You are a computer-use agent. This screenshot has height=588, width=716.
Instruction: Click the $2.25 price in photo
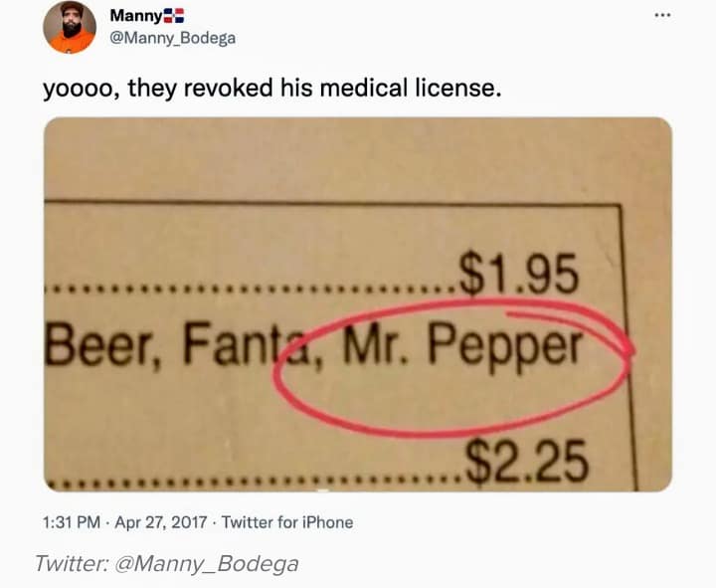point(526,461)
